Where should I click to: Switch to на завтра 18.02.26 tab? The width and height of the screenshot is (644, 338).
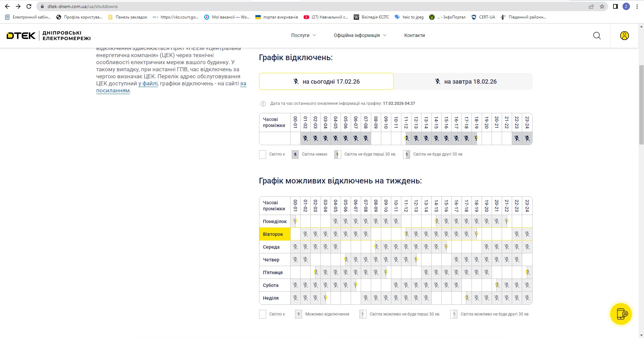click(x=463, y=81)
